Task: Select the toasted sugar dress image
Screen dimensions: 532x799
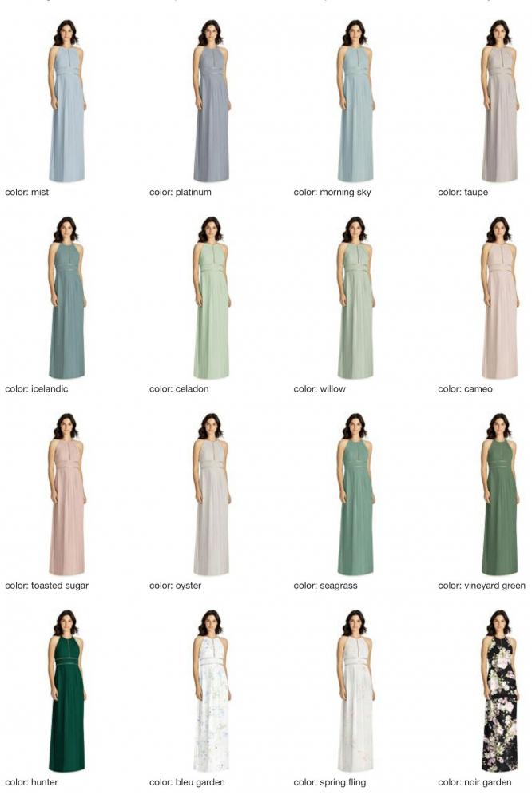Action: pyautogui.click(x=66, y=495)
